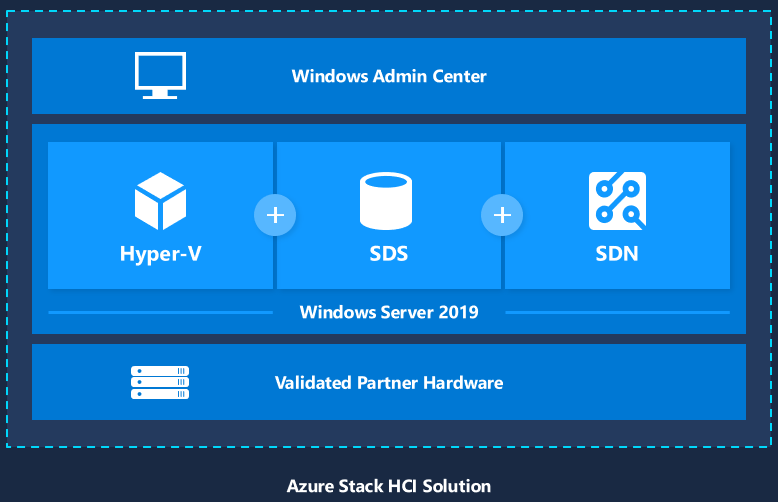Image resolution: width=778 pixels, height=502 pixels.
Task: Click the server rack icon beside Validated Partner Hardware
Action: [x=160, y=382]
